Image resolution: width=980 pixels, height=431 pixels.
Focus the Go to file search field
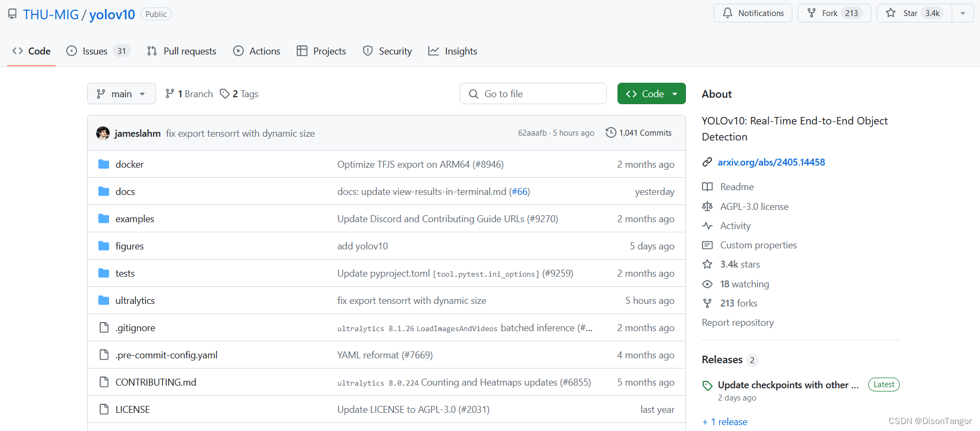pyautogui.click(x=533, y=93)
